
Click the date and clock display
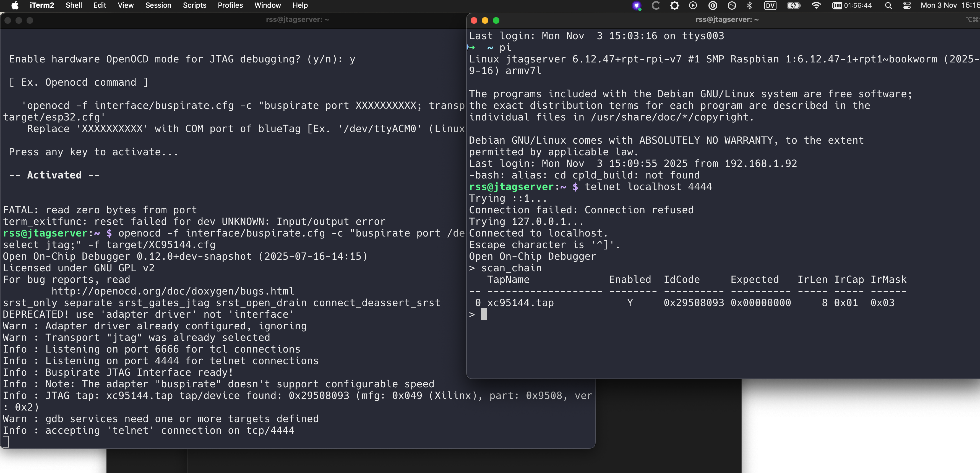950,5
